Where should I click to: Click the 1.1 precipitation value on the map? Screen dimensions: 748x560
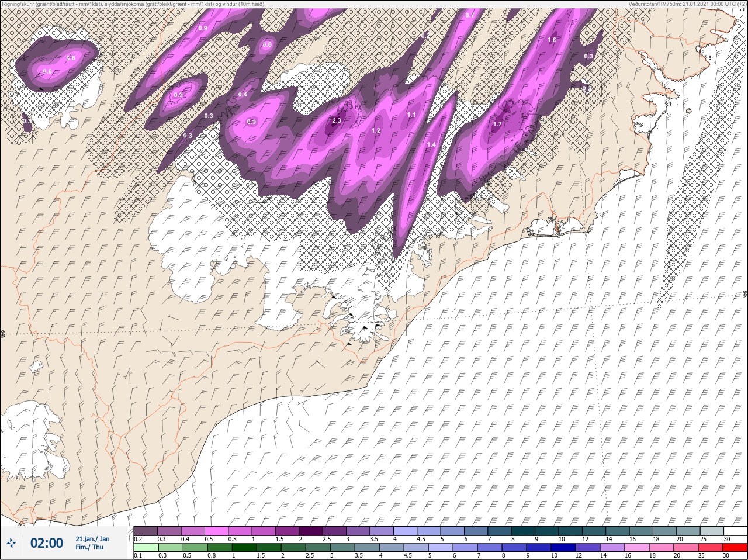click(411, 115)
